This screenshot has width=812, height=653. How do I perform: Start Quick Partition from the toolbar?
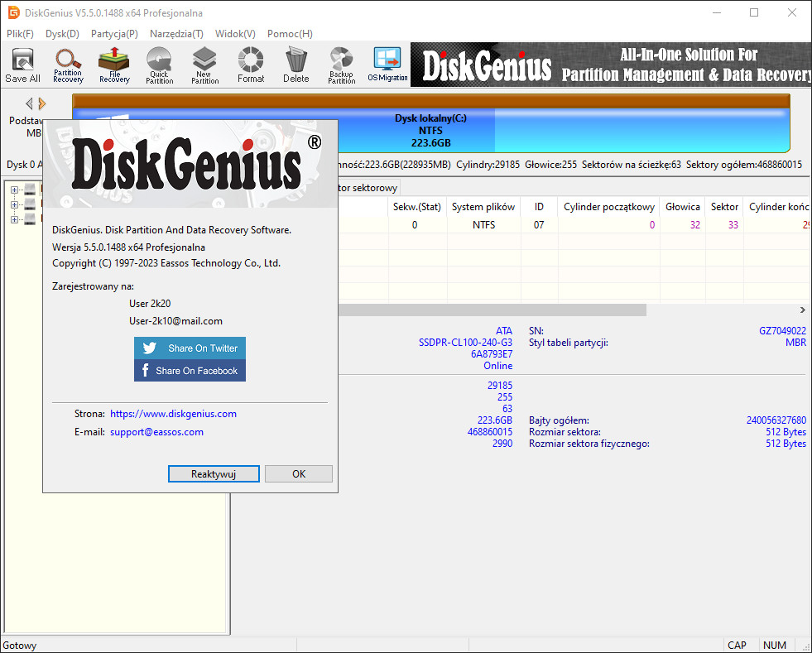tap(159, 65)
